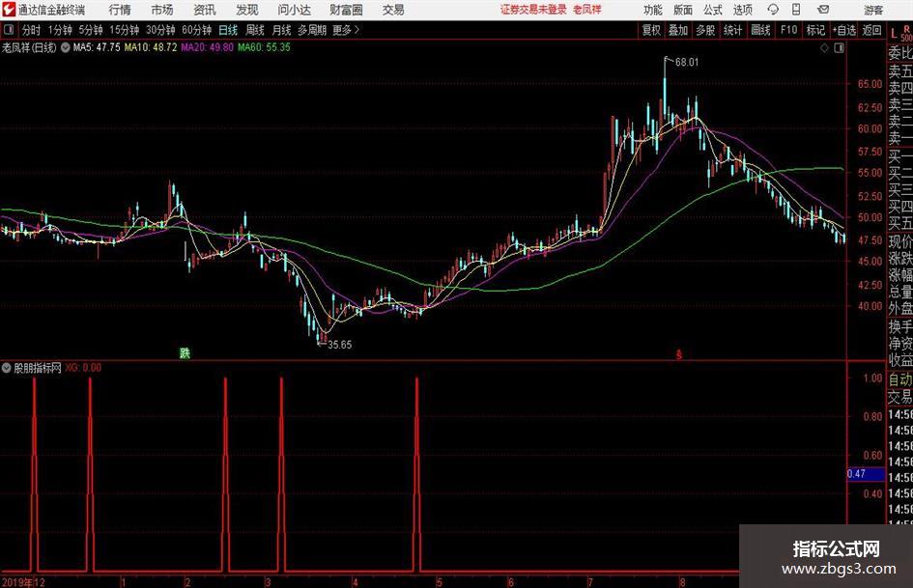This screenshot has width=913, height=588.
Task: Switch to 5分钟 period
Action: [x=91, y=30]
